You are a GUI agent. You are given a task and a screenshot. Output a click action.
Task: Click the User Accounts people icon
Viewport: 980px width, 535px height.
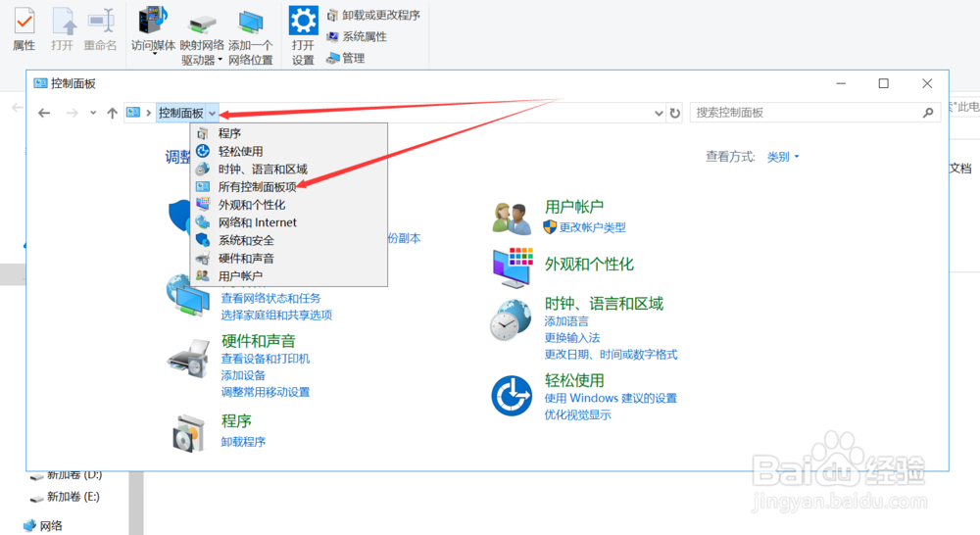tap(512, 219)
